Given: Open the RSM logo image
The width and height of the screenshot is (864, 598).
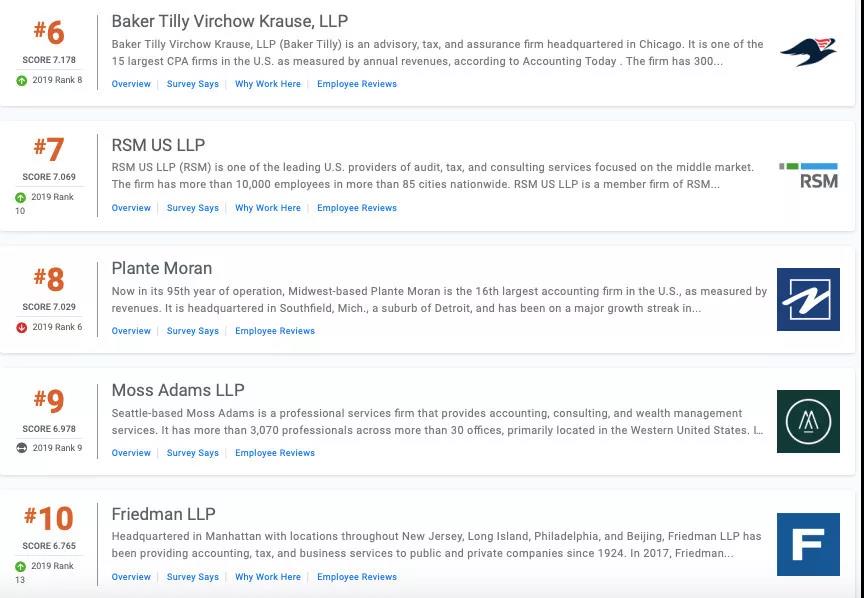Looking at the screenshot, I should click(x=808, y=175).
